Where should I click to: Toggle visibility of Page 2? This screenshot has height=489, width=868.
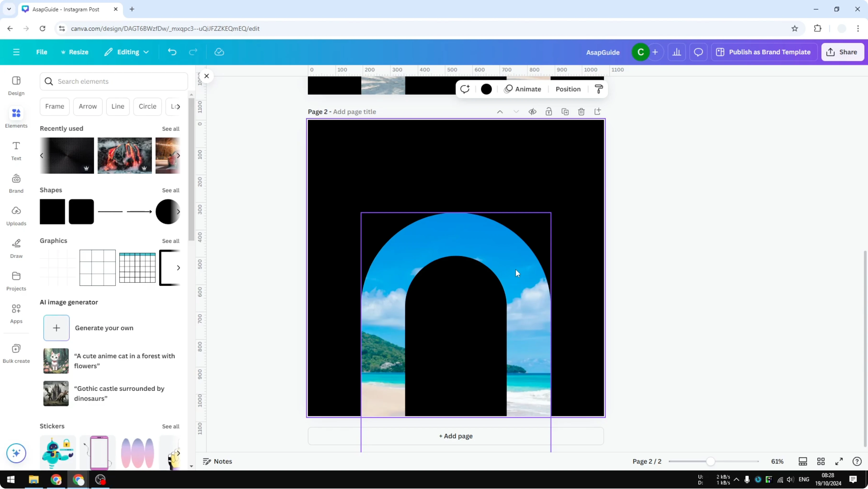point(532,111)
